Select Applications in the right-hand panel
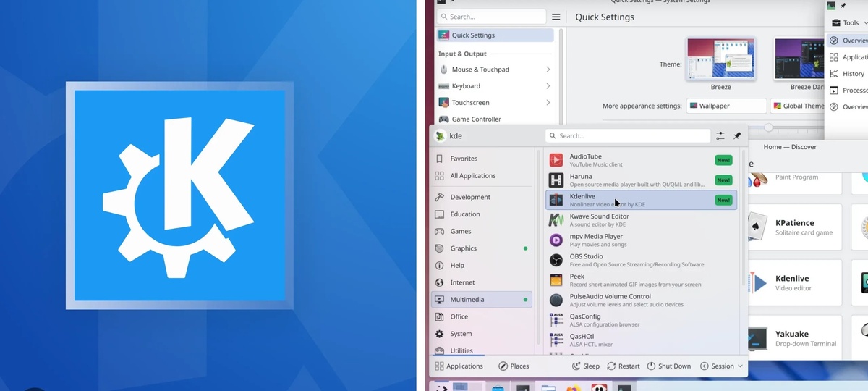Image resolution: width=868 pixels, height=391 pixels. 848,57
